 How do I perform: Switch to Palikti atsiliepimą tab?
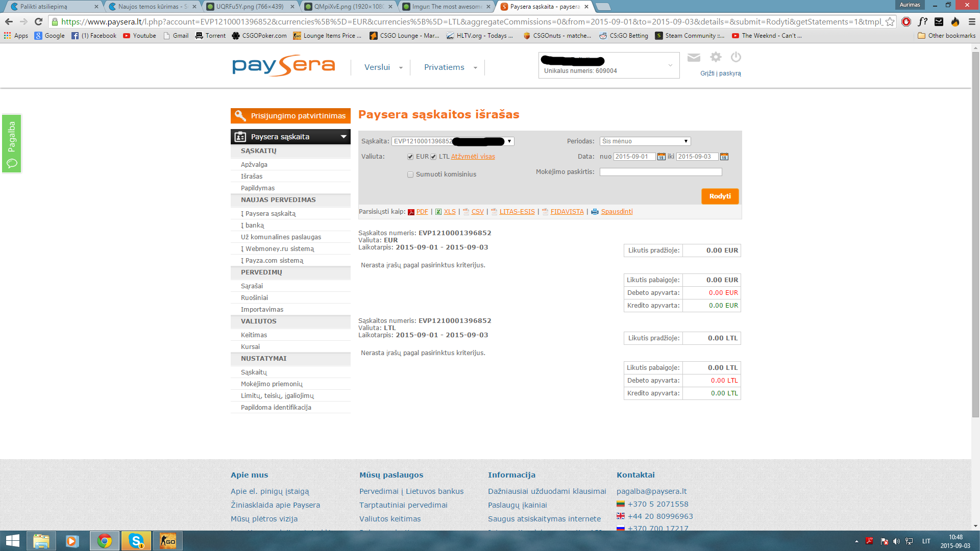(54, 7)
